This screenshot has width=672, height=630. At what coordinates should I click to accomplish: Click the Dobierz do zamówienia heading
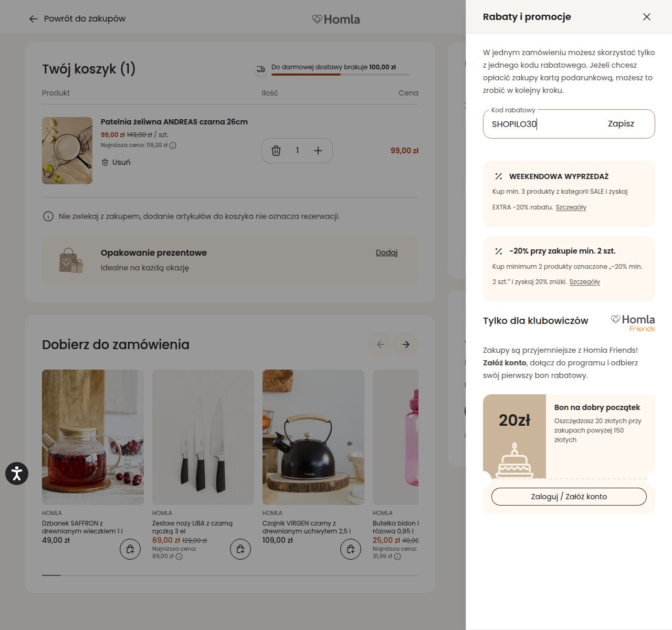pyautogui.click(x=115, y=344)
